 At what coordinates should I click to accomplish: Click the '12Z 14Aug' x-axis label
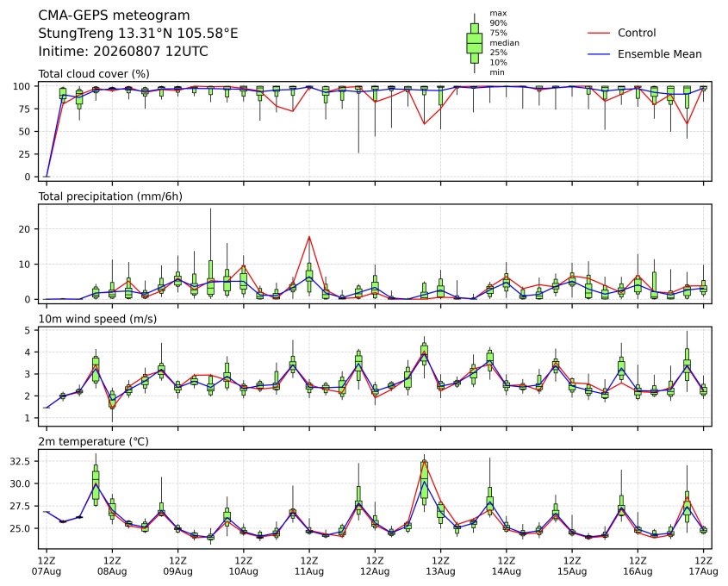click(x=507, y=566)
